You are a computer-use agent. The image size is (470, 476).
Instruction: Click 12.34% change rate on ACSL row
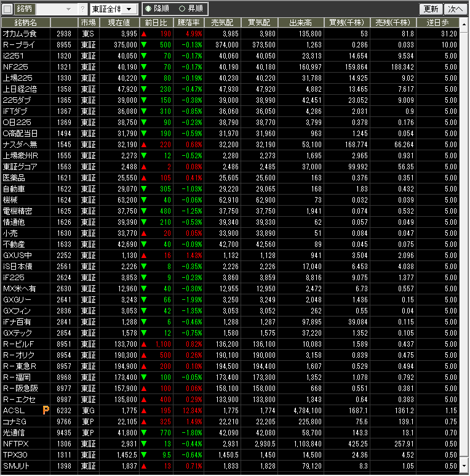point(193,411)
